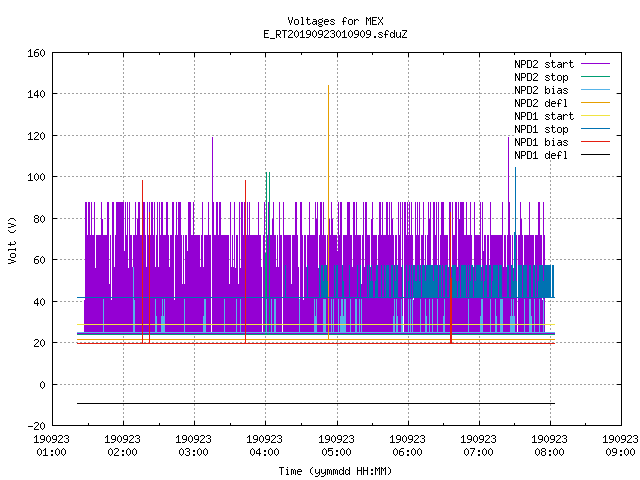This screenshot has height=480, width=640.
Task: Click the 160 volt axis tick label
Action: click(36, 53)
